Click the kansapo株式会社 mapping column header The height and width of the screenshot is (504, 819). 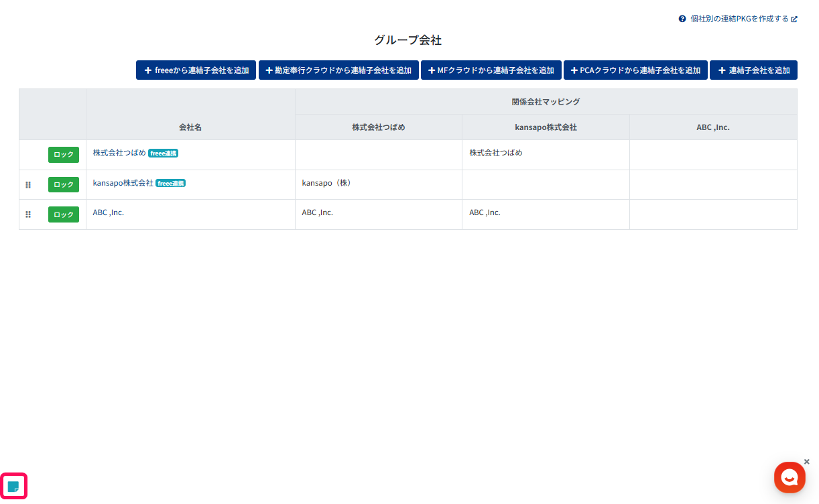546,127
